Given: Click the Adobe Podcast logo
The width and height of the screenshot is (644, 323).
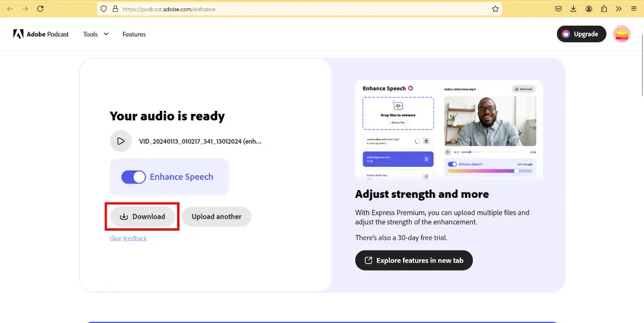Looking at the screenshot, I should [41, 34].
